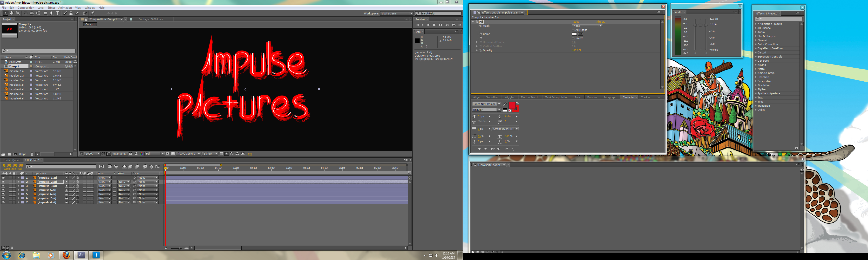Click Brainstorm lightbulb icon in timeline
868x260 pixels.
[145, 167]
